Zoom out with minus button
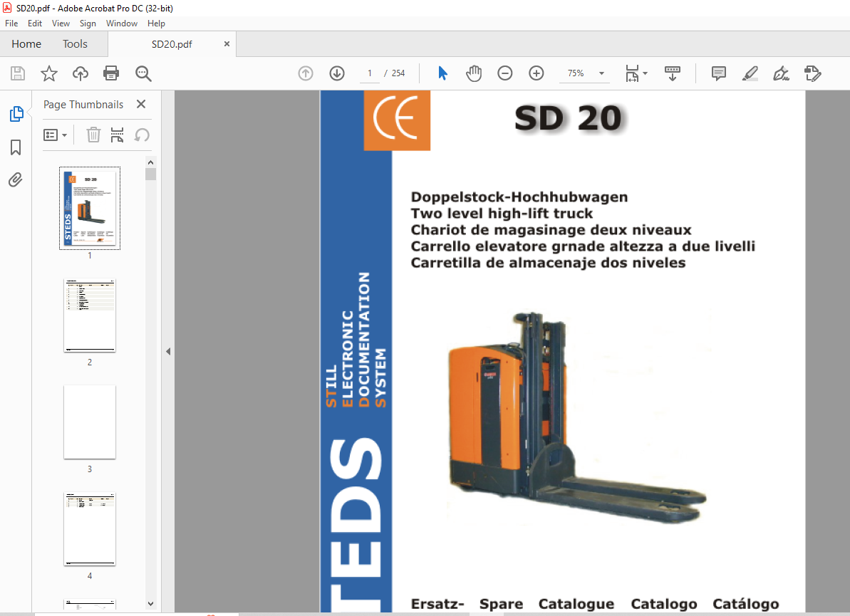This screenshot has width=850, height=616. click(x=504, y=73)
